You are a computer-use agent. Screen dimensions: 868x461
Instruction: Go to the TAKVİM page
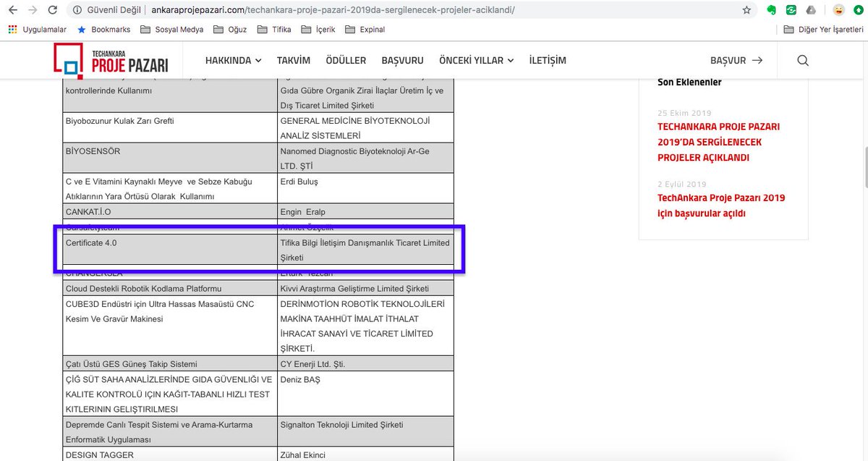[294, 61]
